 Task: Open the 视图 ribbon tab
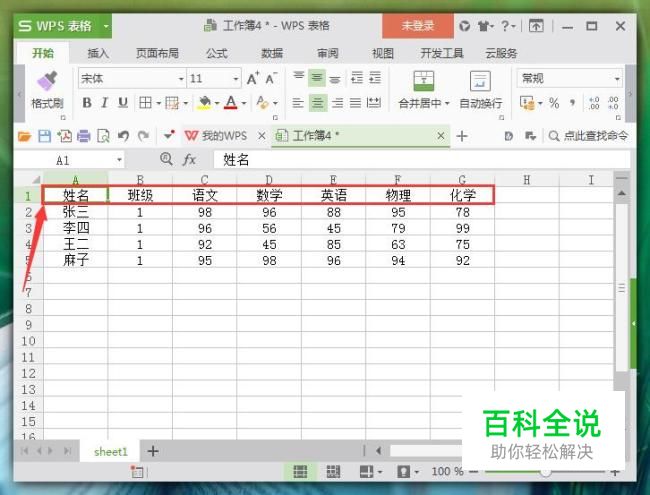(382, 53)
